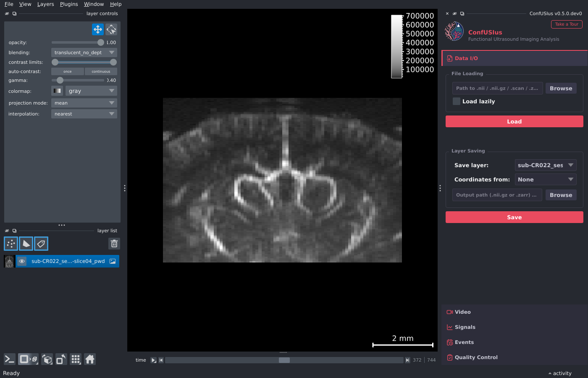Click Browse for file loading path

561,88
